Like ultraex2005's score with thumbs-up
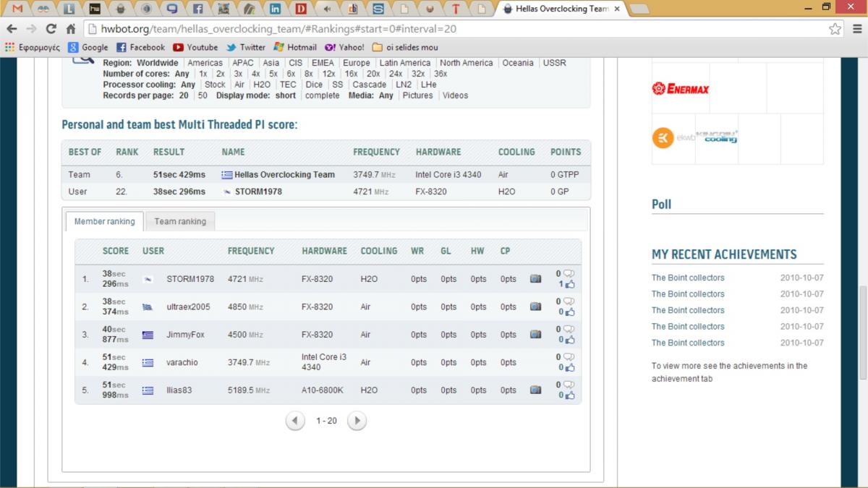 [x=569, y=312]
